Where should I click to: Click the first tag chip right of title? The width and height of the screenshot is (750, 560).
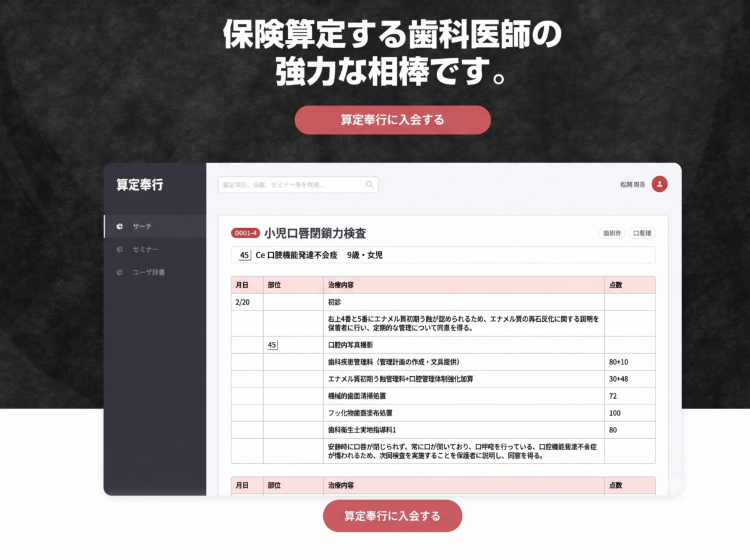pos(612,233)
